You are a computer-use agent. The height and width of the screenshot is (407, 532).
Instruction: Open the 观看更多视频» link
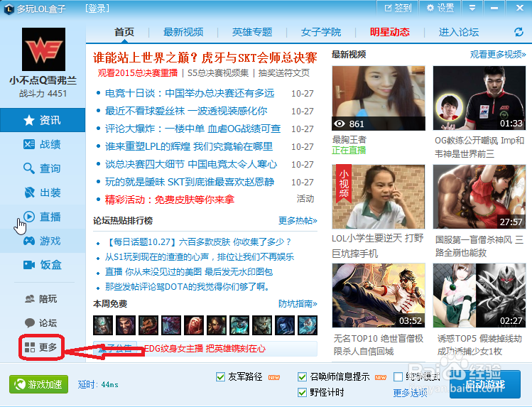(x=498, y=54)
